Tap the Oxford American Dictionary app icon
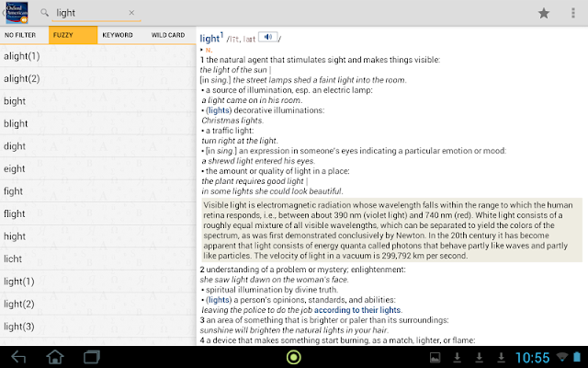588x368 pixels. pos(16,13)
